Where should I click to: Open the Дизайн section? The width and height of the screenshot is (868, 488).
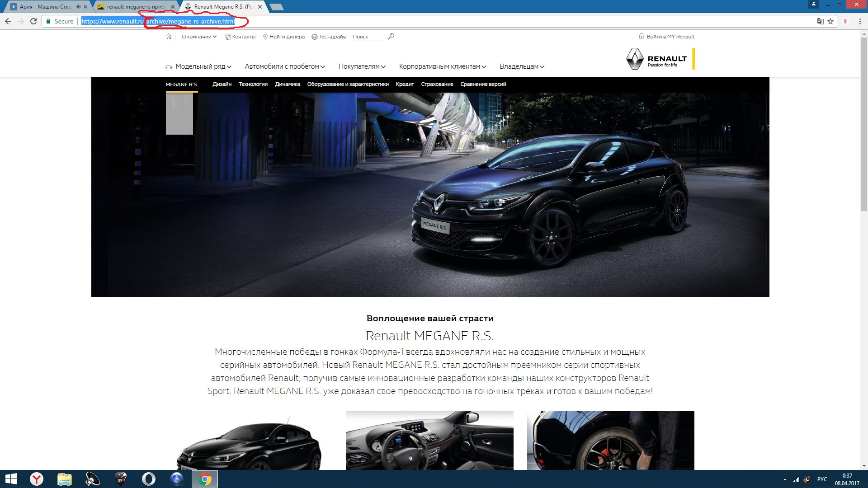pos(222,84)
